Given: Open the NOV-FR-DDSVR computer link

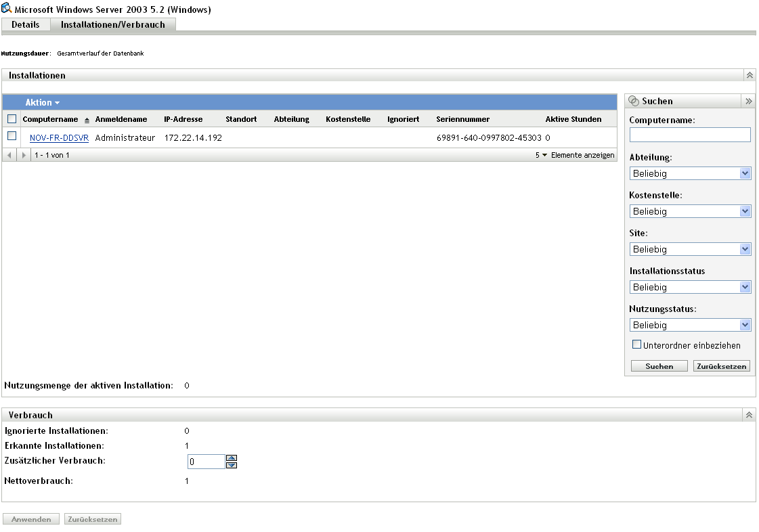Looking at the screenshot, I should coord(59,138).
